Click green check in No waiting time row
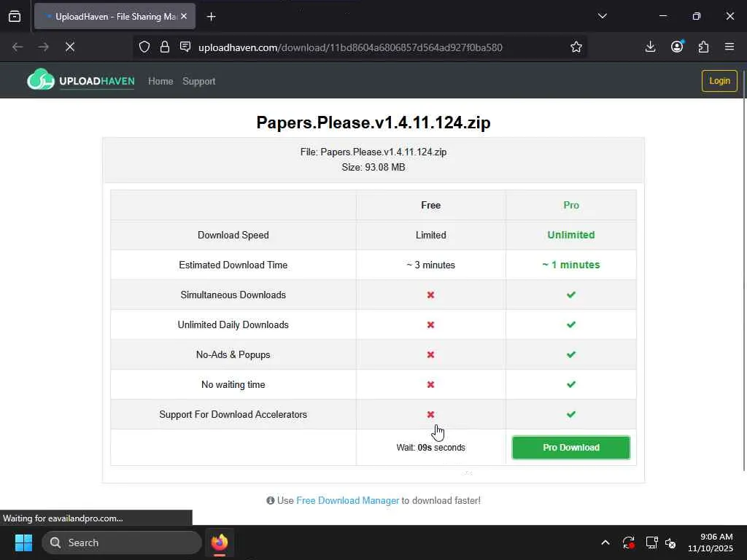 coord(570,384)
